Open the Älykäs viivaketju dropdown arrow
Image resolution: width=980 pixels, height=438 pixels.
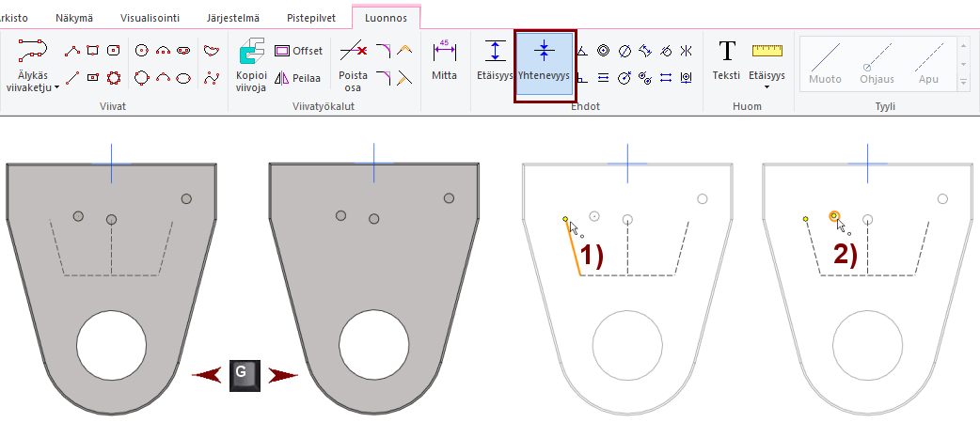point(56,86)
